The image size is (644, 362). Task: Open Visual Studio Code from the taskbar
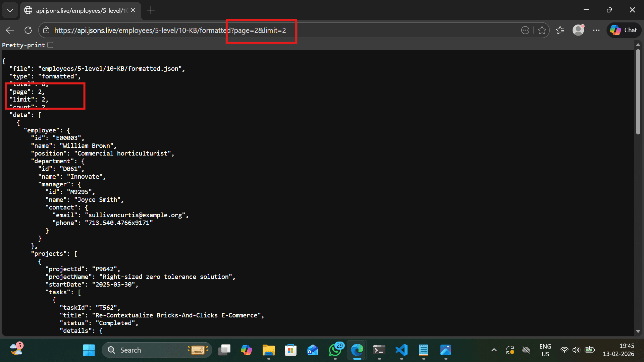[x=401, y=350]
